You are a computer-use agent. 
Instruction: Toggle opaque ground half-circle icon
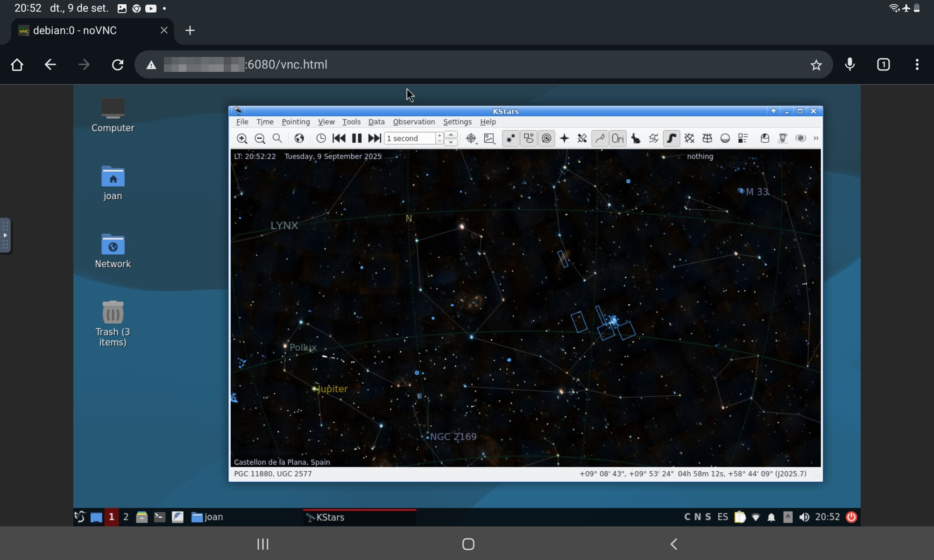(x=725, y=138)
